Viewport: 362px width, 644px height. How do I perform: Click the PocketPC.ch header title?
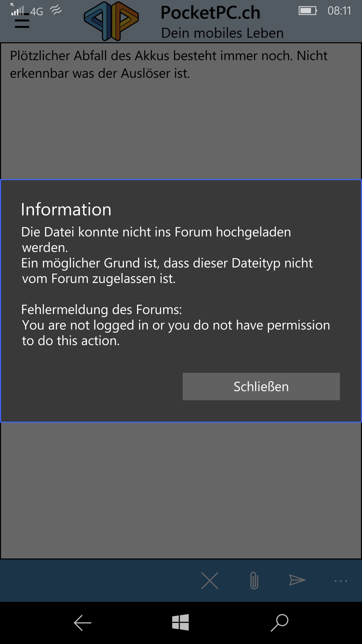210,13
